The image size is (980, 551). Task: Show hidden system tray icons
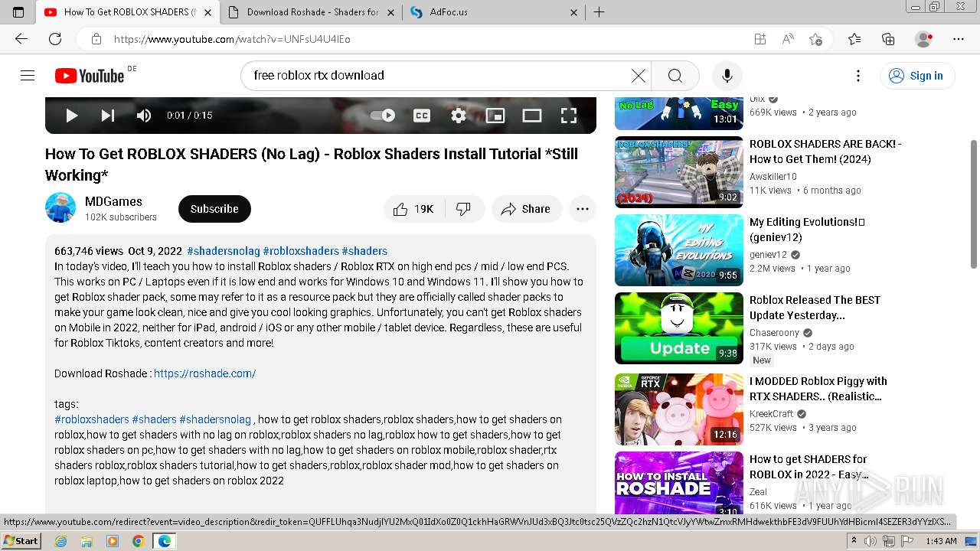coord(854,541)
